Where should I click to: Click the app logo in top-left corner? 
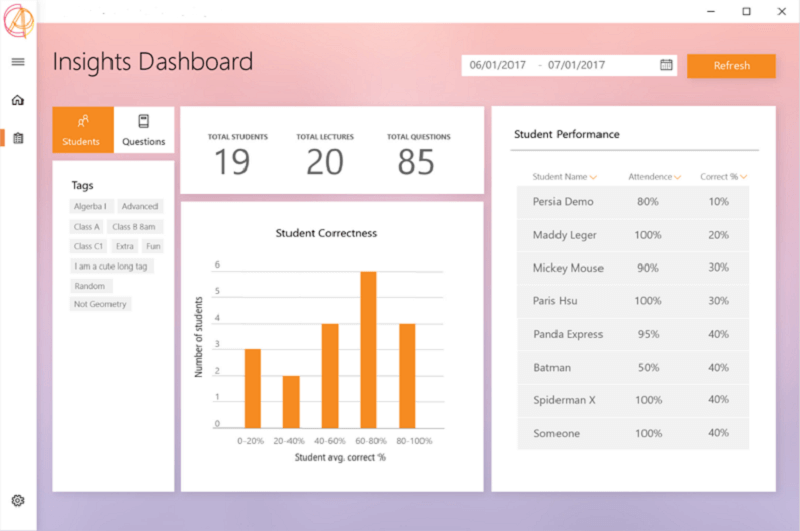coord(18,17)
